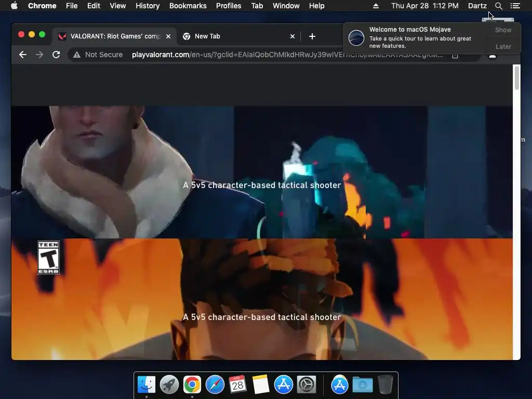Click the Not Secure warning icon
The width and height of the screenshot is (532, 399).
(77, 55)
